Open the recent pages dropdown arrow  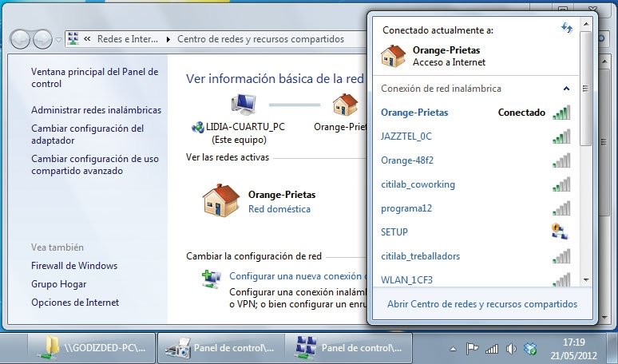(x=58, y=39)
